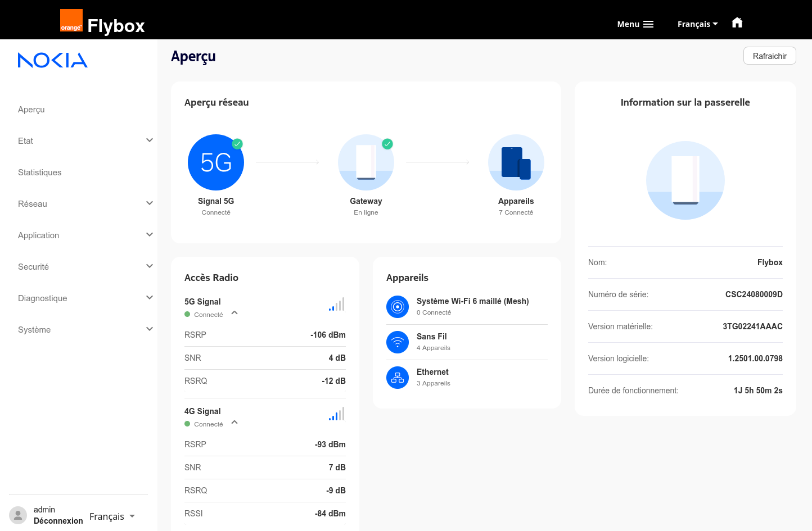Click the 4G SNR value 7 dB

[337, 468]
